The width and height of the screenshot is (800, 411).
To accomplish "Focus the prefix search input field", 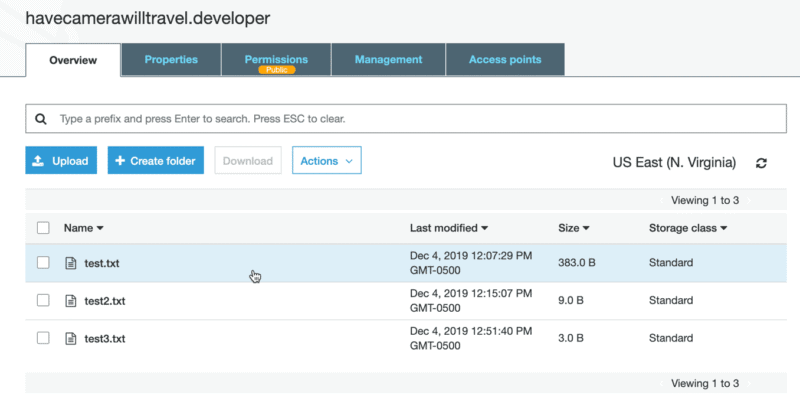I will pyautogui.click(x=406, y=119).
